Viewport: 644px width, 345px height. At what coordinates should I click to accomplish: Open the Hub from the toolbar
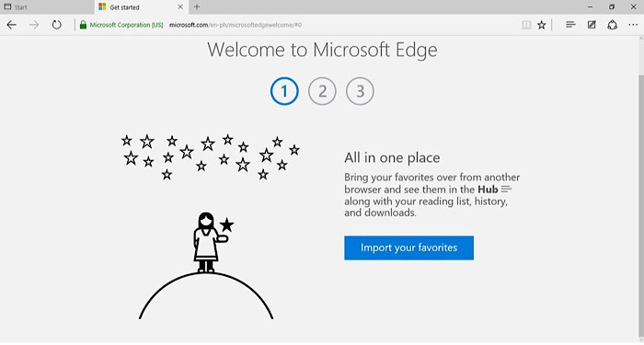coord(570,25)
